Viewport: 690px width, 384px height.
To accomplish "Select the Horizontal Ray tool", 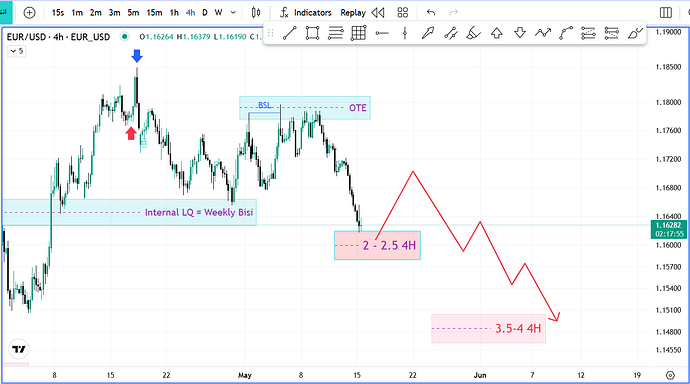I will 382,33.
